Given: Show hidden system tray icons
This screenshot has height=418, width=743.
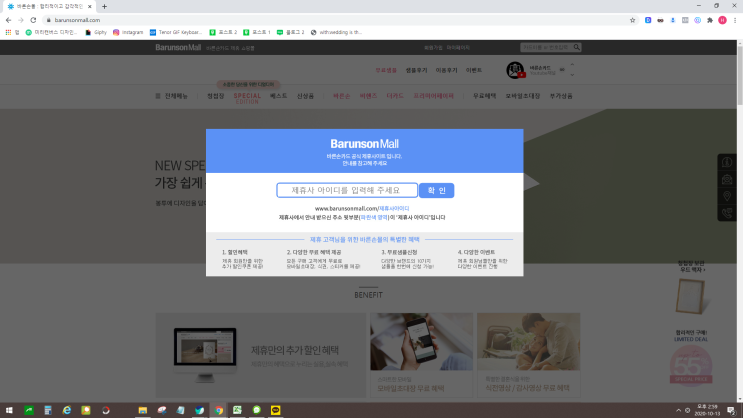Looking at the screenshot, I should pyautogui.click(x=678, y=410).
